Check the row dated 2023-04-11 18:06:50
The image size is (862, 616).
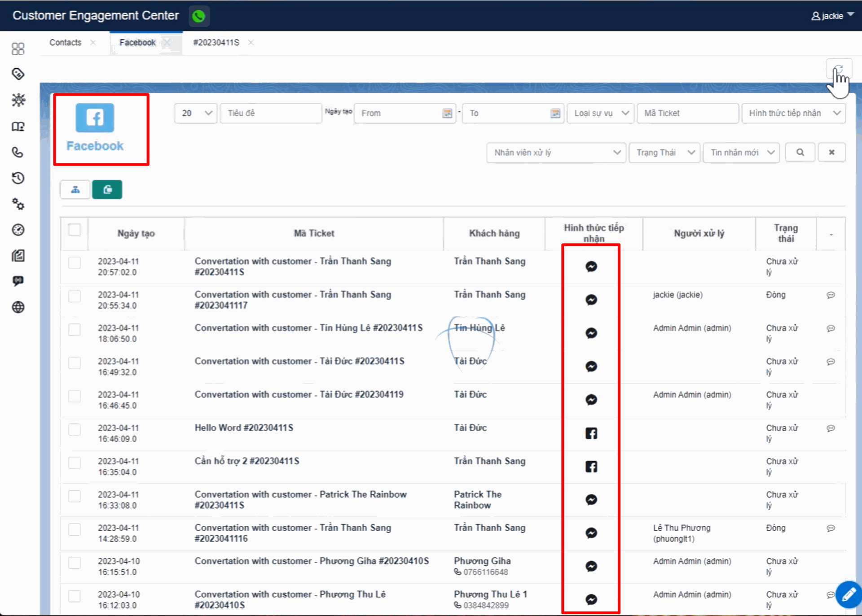(75, 329)
